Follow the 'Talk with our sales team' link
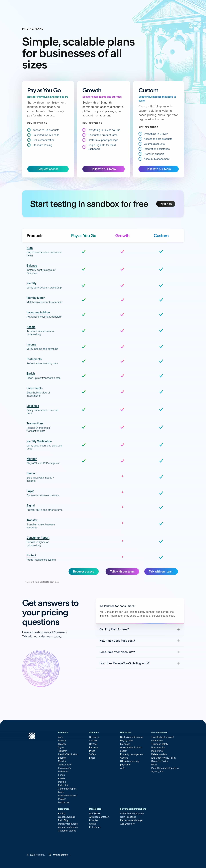Viewport: 206px width, 868px height. tap(37, 637)
